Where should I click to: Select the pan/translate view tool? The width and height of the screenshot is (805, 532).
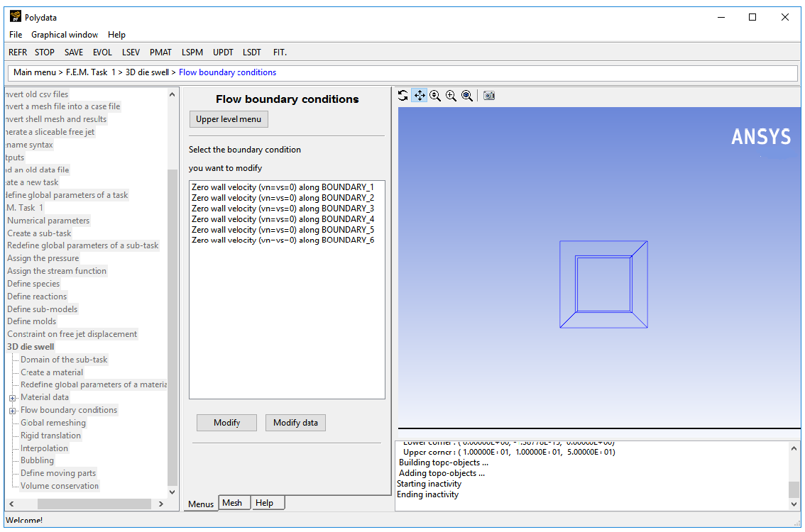pyautogui.click(x=420, y=96)
